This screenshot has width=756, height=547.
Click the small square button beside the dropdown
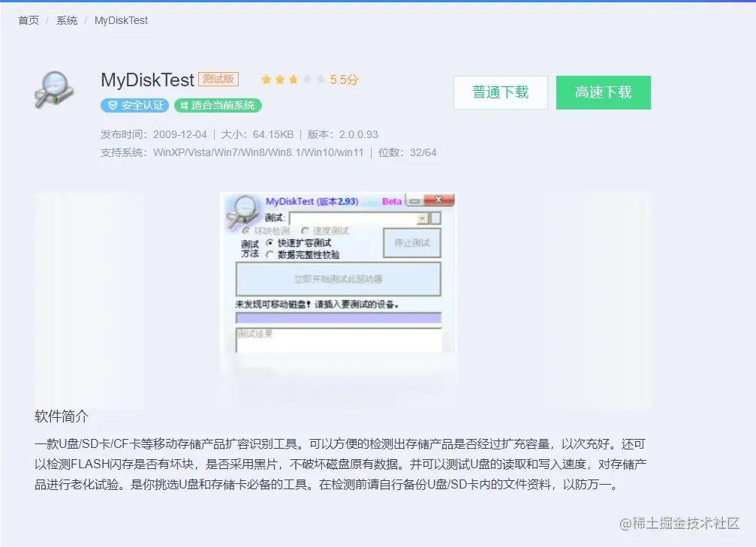click(435, 218)
